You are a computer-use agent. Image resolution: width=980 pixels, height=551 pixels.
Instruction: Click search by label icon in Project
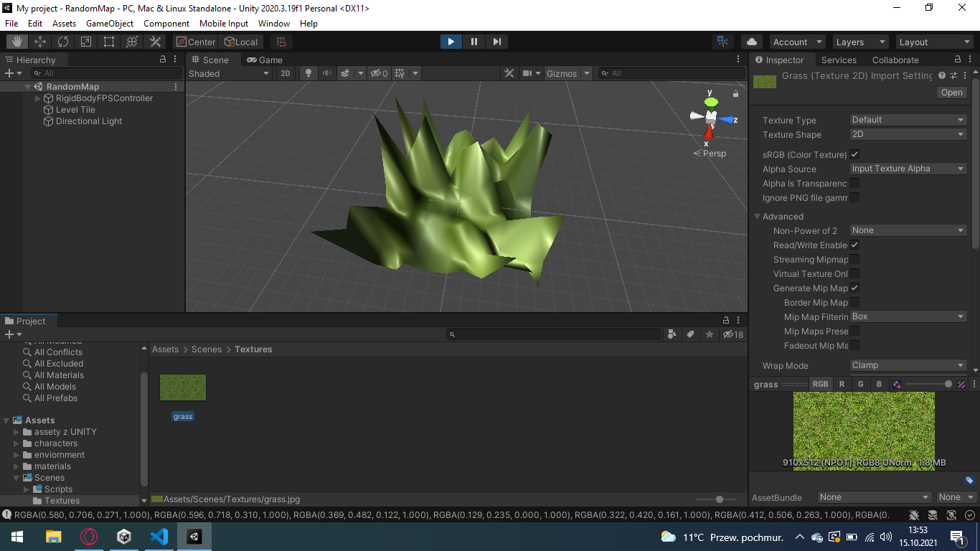point(690,334)
